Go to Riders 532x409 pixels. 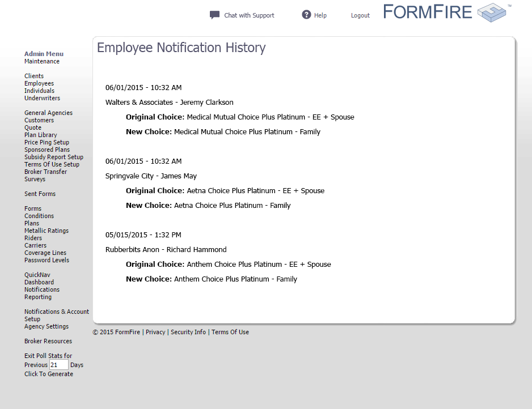[33, 238]
